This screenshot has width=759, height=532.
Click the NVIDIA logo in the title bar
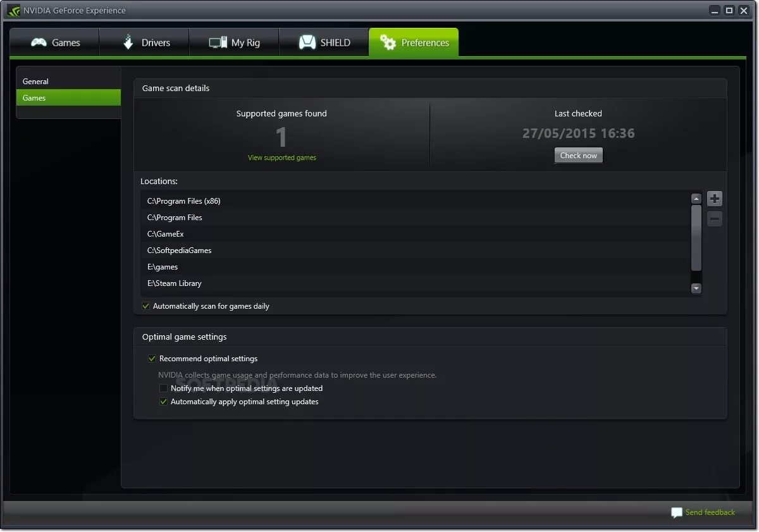coord(13,10)
